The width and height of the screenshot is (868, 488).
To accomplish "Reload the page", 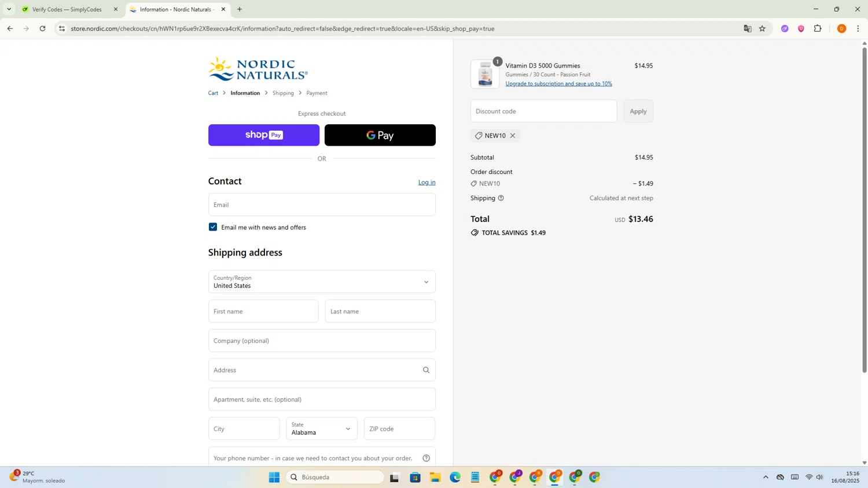I will (x=42, y=28).
